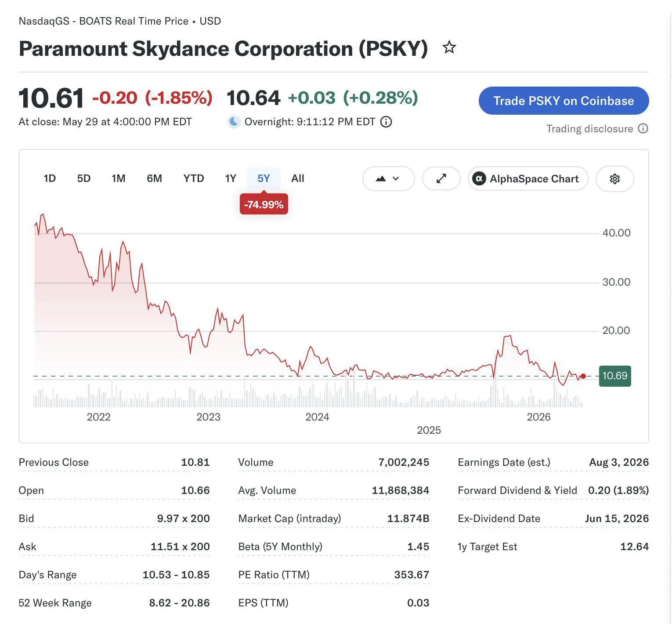The image size is (672, 624).
Task: Select the 1M time range
Action: coord(118,178)
